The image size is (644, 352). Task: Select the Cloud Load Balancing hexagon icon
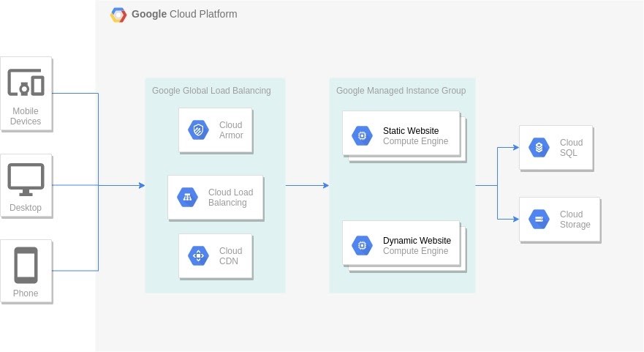187,198
